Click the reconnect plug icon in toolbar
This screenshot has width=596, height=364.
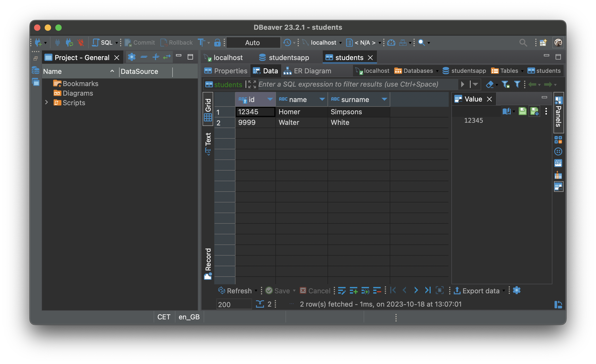69,43
